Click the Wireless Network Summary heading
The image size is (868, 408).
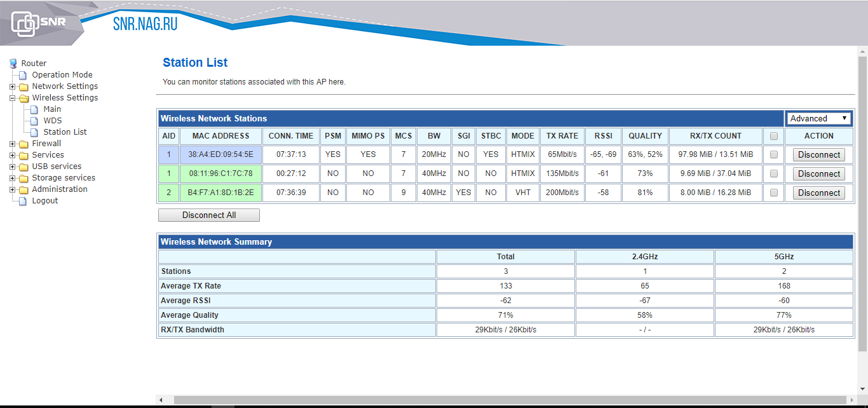[216, 242]
